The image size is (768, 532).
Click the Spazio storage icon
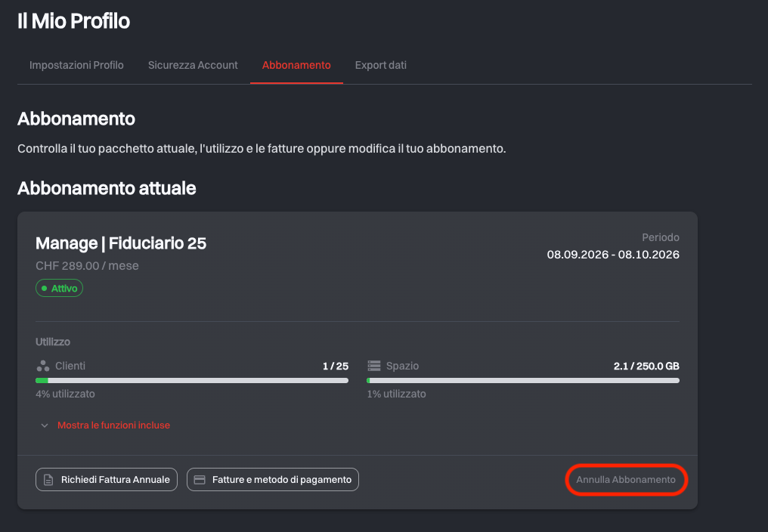[x=373, y=366]
